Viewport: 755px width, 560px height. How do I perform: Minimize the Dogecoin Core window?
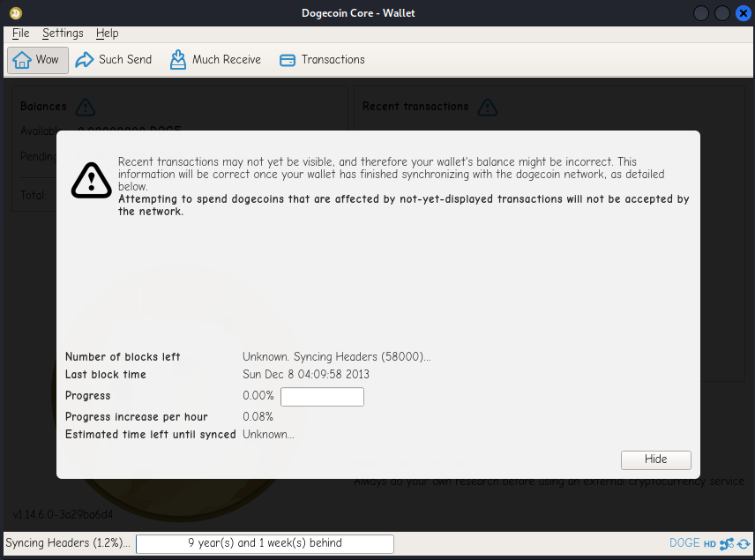[701, 13]
